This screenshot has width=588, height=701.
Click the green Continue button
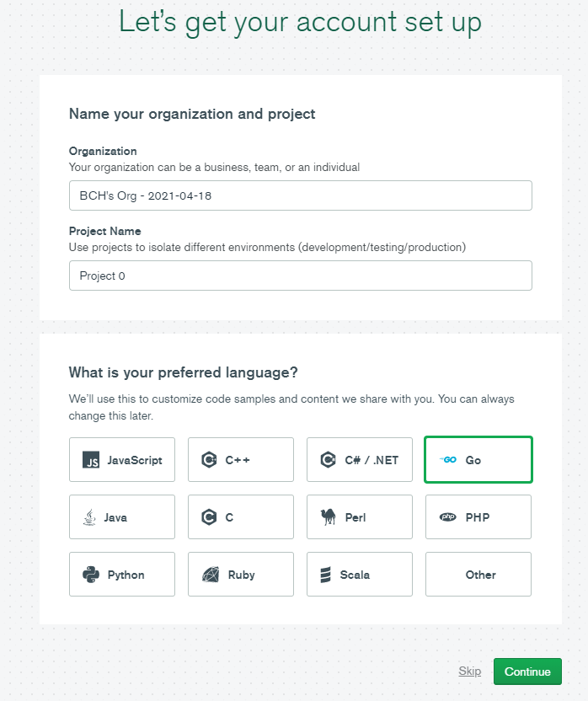527,671
